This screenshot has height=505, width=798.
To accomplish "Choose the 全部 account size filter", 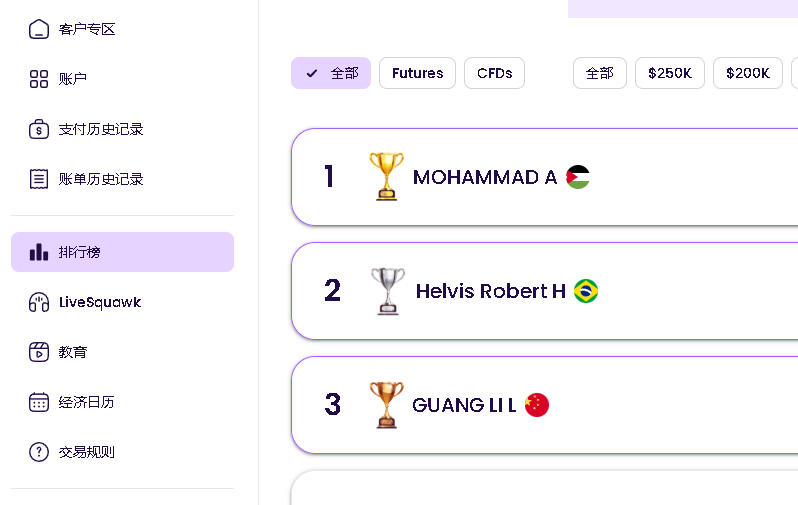I will click(x=600, y=73).
